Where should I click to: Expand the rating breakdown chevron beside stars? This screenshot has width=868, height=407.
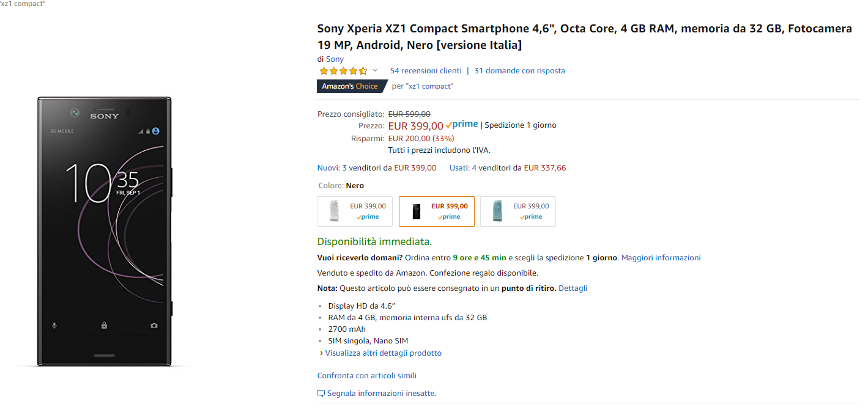375,71
